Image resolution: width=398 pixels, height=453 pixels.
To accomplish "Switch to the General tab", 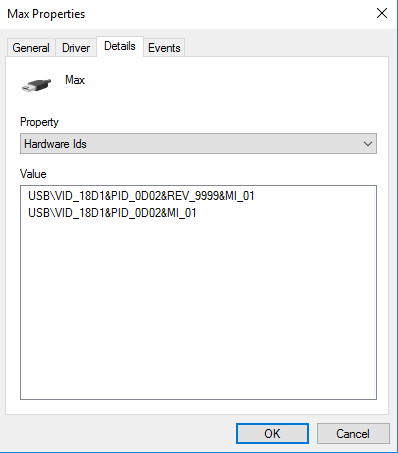I will coord(31,48).
